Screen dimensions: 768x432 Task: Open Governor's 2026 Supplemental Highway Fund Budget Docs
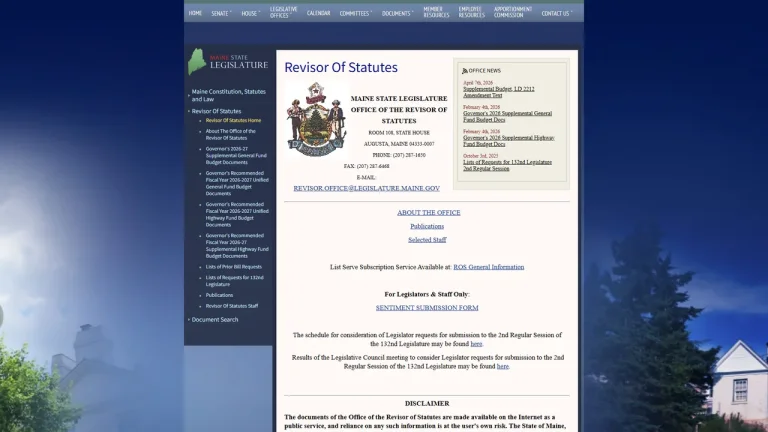(509, 141)
